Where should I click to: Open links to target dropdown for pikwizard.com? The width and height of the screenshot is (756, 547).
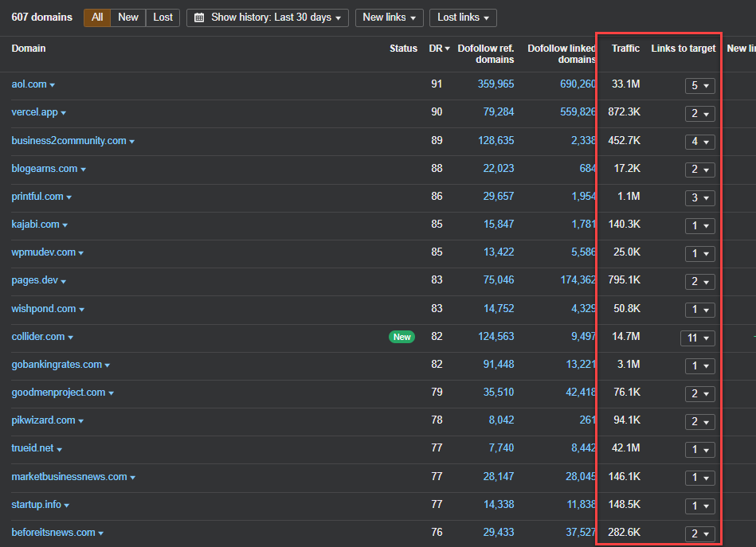[x=700, y=422]
